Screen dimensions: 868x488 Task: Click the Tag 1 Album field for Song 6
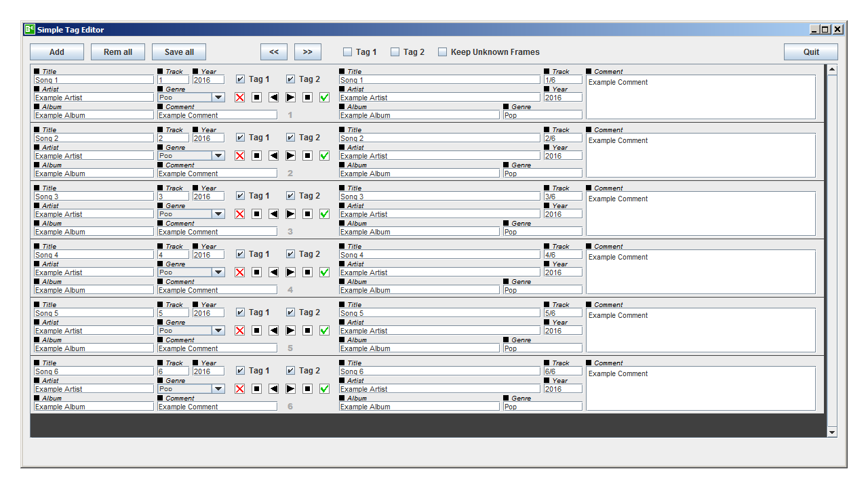[x=94, y=407]
